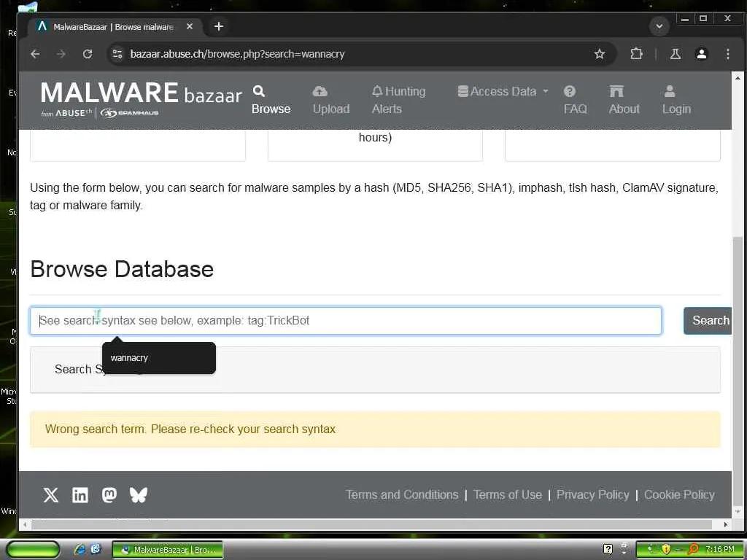Open the Chrome profile avatar
747x560 pixels.
[701, 54]
